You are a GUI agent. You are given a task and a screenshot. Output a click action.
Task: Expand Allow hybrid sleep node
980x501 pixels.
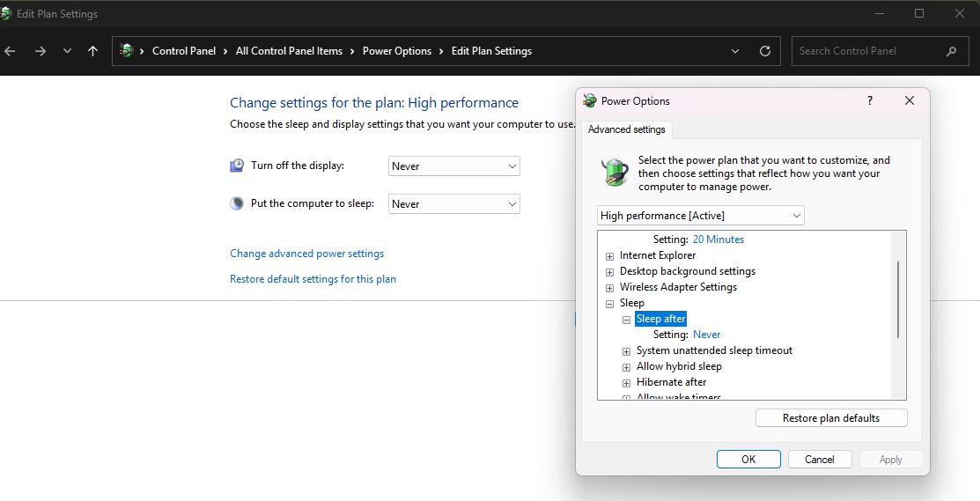pyautogui.click(x=626, y=367)
